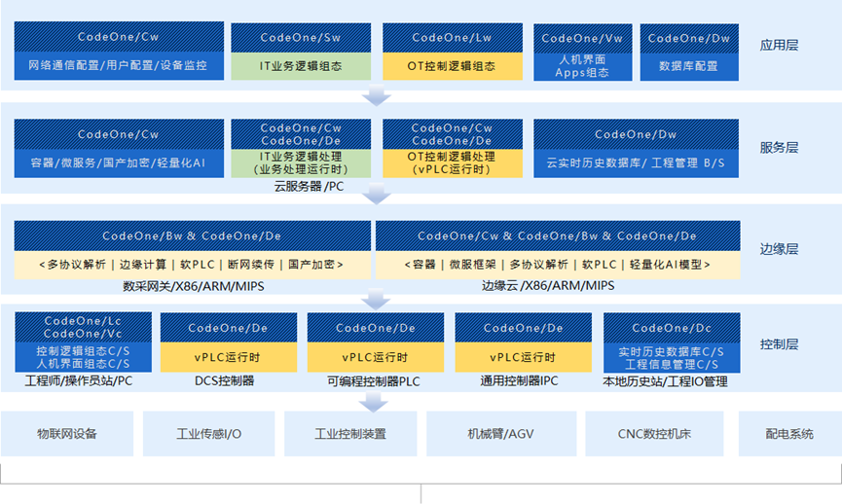
Task: Click the 人机界面 Apps组态 block
Action: click(x=581, y=66)
